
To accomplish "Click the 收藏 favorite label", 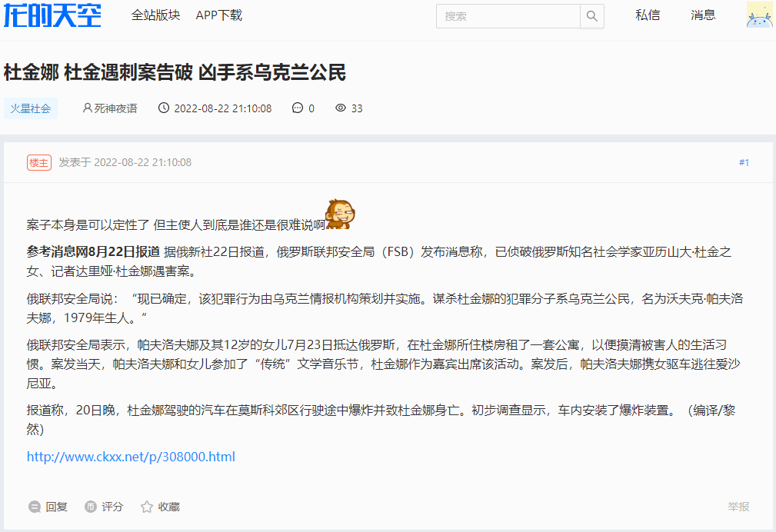I will [x=168, y=507].
